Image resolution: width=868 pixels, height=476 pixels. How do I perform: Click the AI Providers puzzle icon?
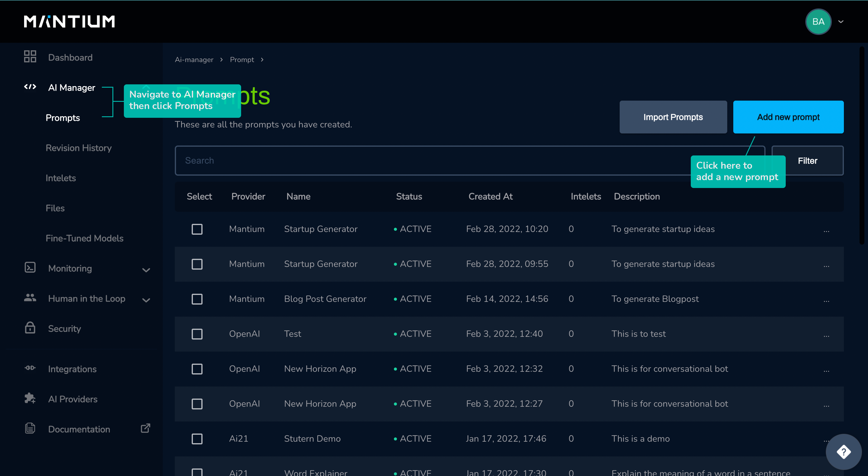pos(30,398)
